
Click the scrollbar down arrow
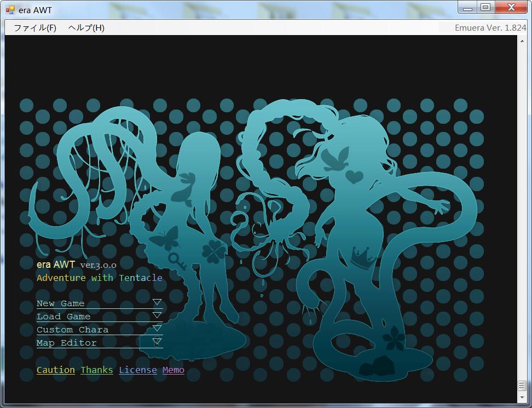[x=522, y=397]
